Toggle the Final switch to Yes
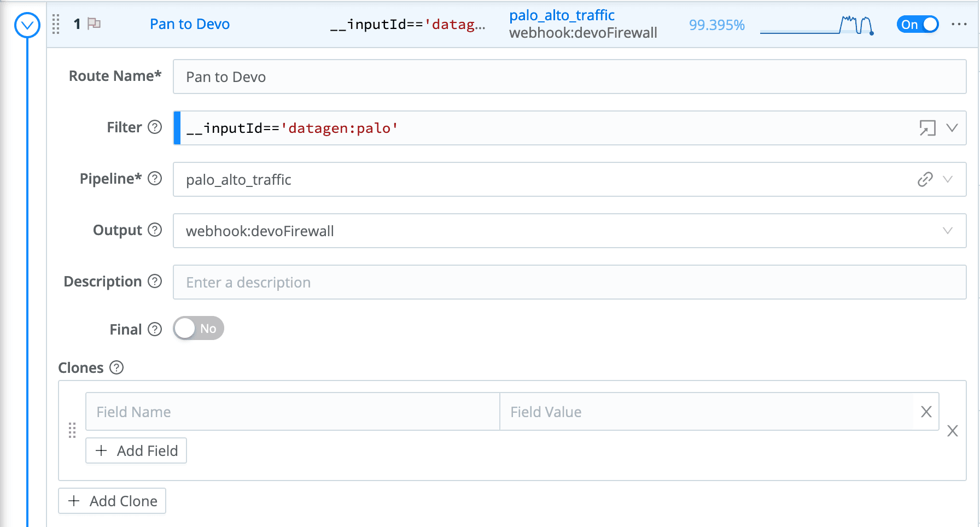Viewport: 980px width, 527px height. [198, 329]
